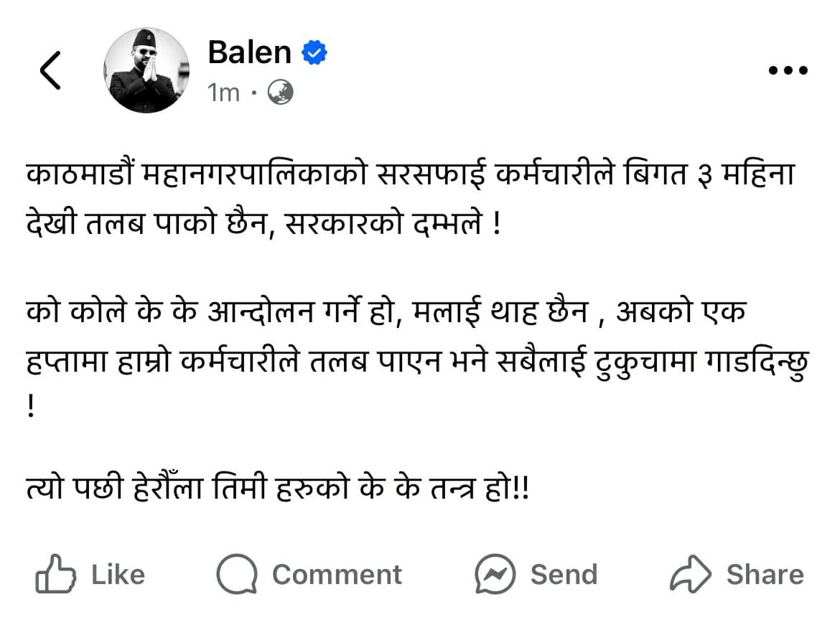The height and width of the screenshot is (630, 840).
Task: Tap the thumbs-up Like icon
Action: pyautogui.click(x=56, y=574)
